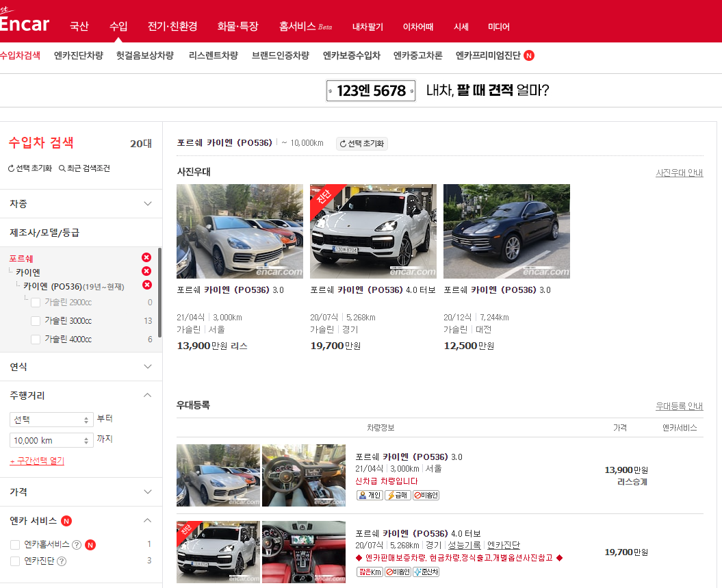Open white Cayenne 4.0 터보 photo in 사진우대

[x=373, y=231]
